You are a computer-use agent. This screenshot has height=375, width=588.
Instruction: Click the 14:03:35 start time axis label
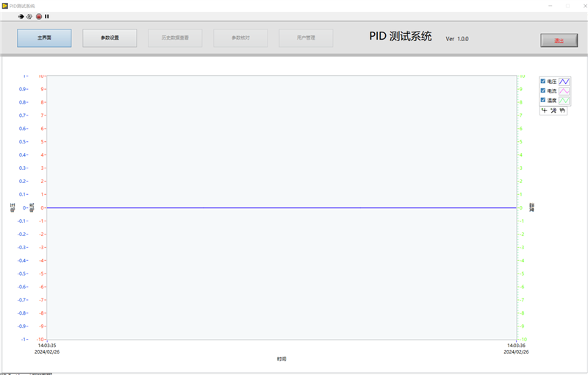coord(47,345)
